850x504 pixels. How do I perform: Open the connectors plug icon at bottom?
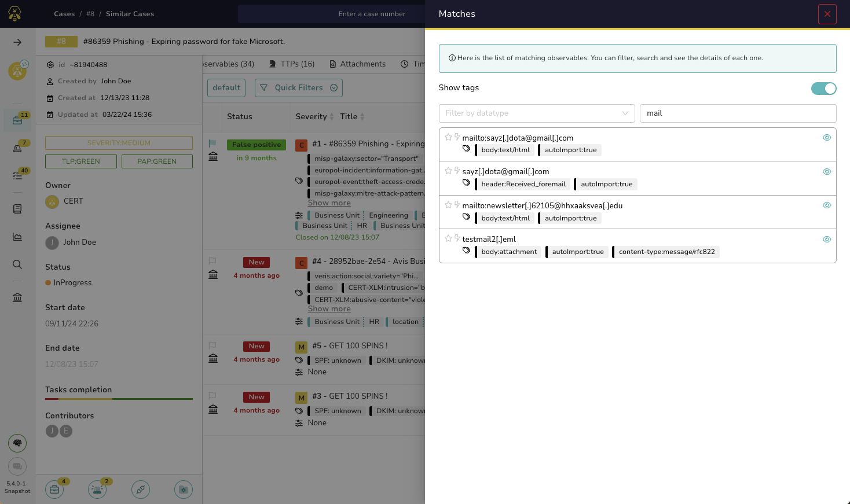141,489
